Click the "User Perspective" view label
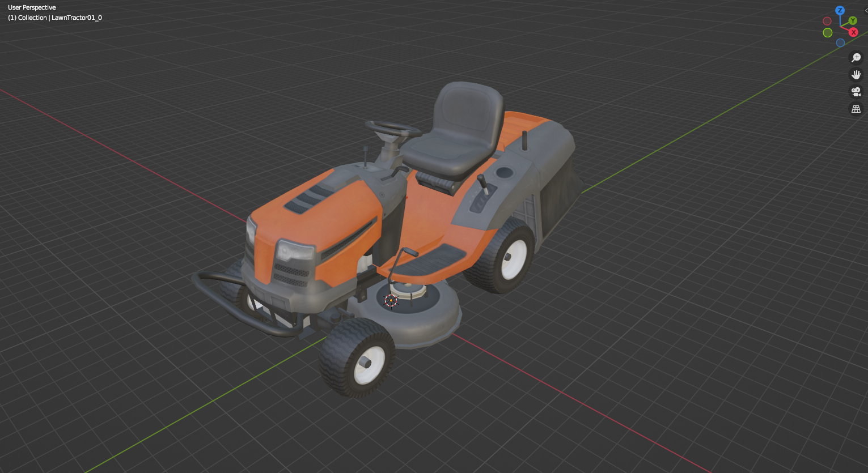 tap(32, 7)
